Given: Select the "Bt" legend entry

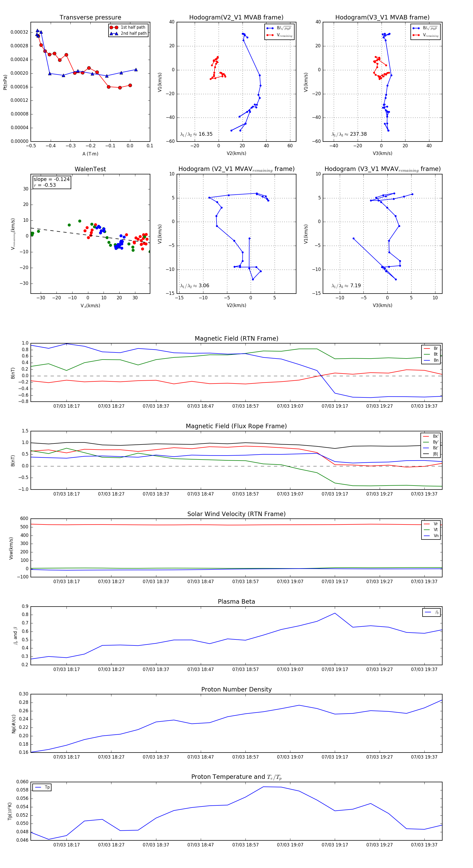Looking at the screenshot, I should pyautogui.click(x=431, y=354).
